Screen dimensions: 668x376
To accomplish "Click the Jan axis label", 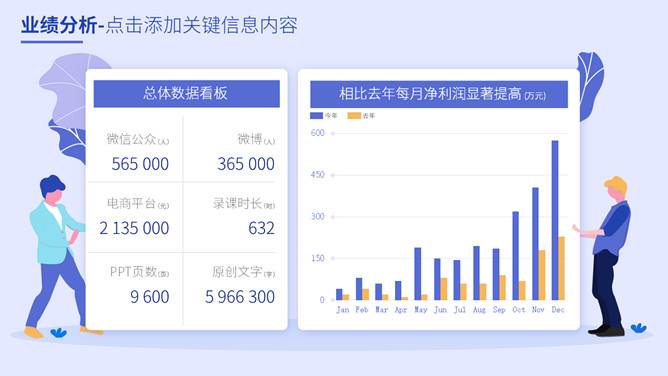I will coord(343,310).
